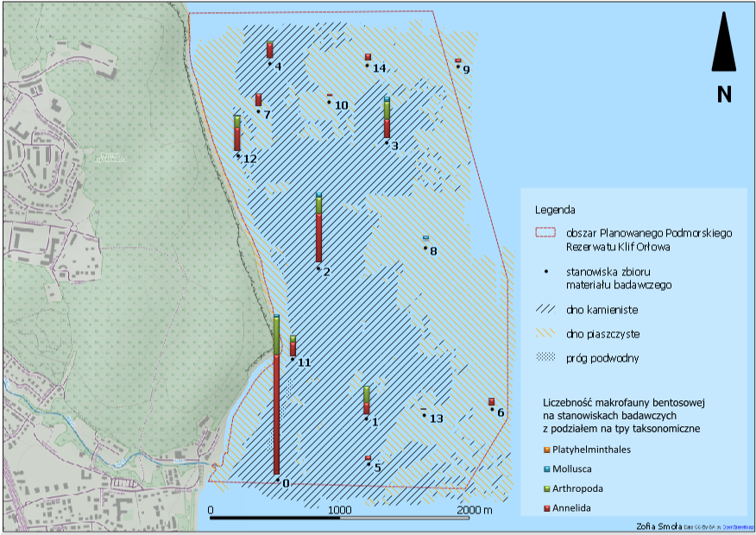Click the station 12 number label
The width and height of the screenshot is (756, 535).
(x=249, y=159)
